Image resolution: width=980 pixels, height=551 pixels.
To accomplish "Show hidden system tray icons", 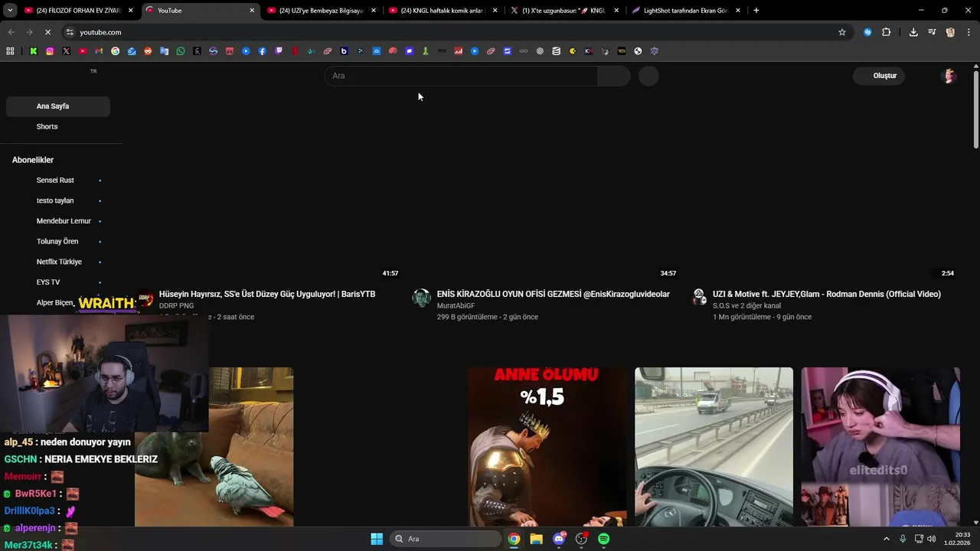I will [x=887, y=539].
